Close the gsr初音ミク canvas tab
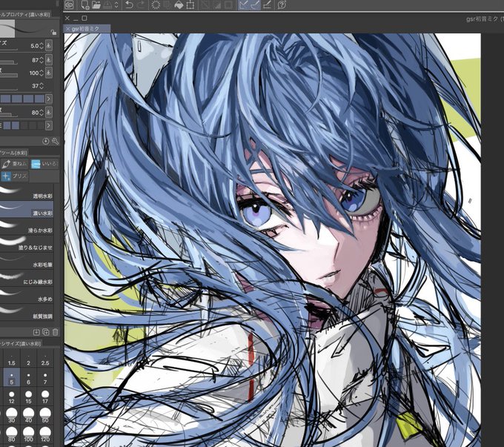 67,29
